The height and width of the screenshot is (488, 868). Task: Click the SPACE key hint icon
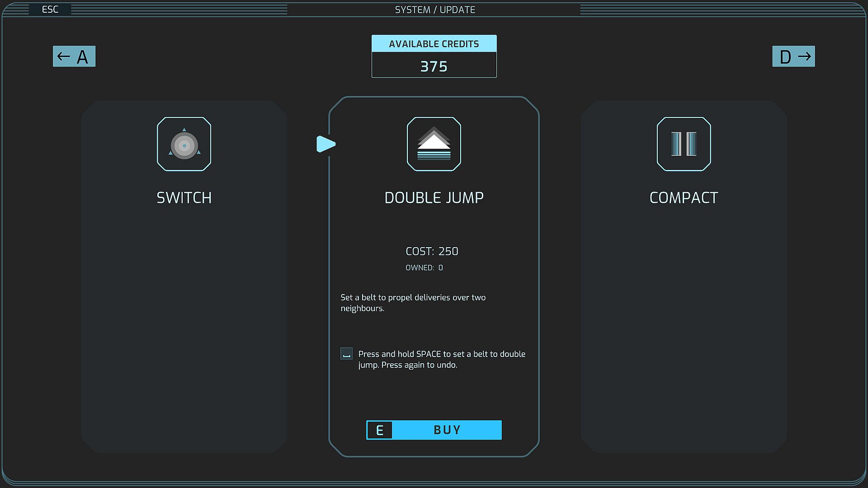tap(346, 354)
